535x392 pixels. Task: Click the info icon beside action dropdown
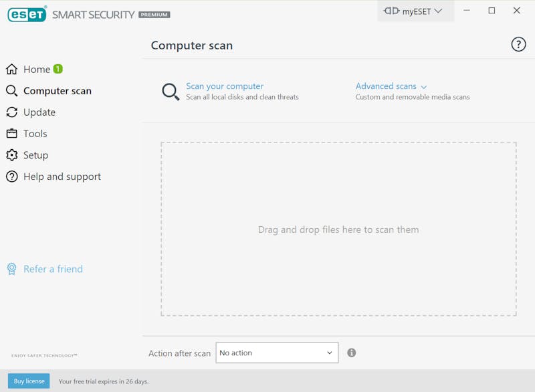click(352, 353)
